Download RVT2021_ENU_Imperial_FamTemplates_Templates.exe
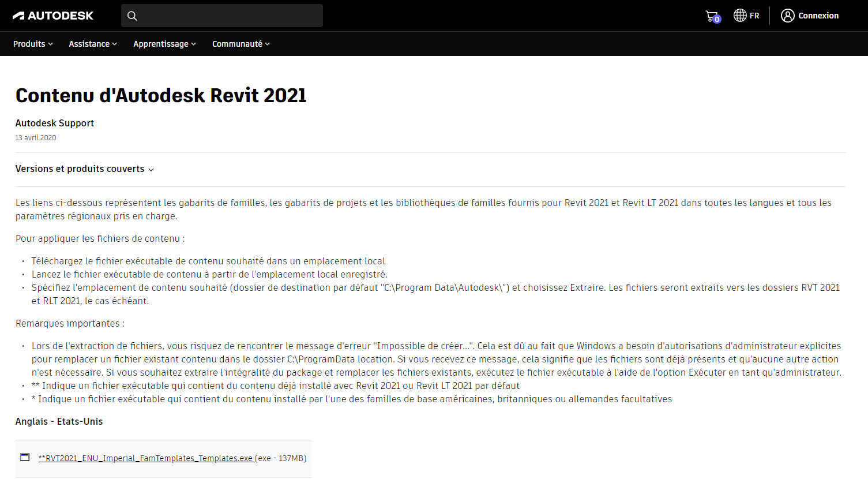 145,458
